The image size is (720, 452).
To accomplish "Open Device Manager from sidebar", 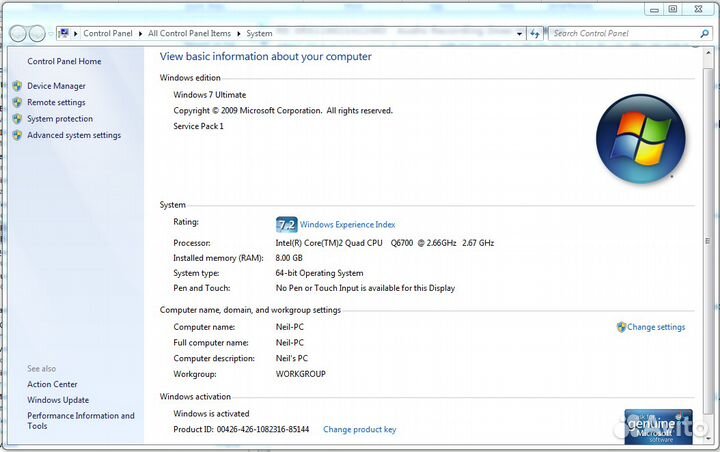I will 56,86.
